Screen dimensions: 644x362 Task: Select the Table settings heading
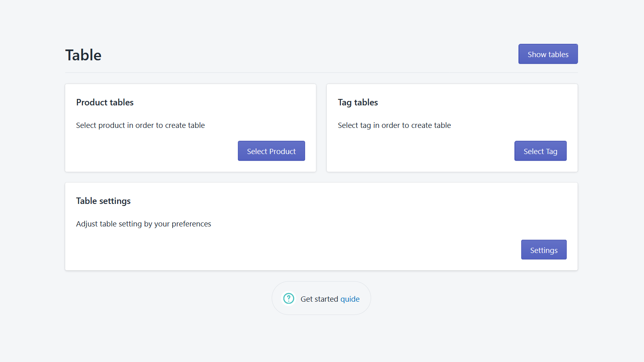pyautogui.click(x=103, y=201)
